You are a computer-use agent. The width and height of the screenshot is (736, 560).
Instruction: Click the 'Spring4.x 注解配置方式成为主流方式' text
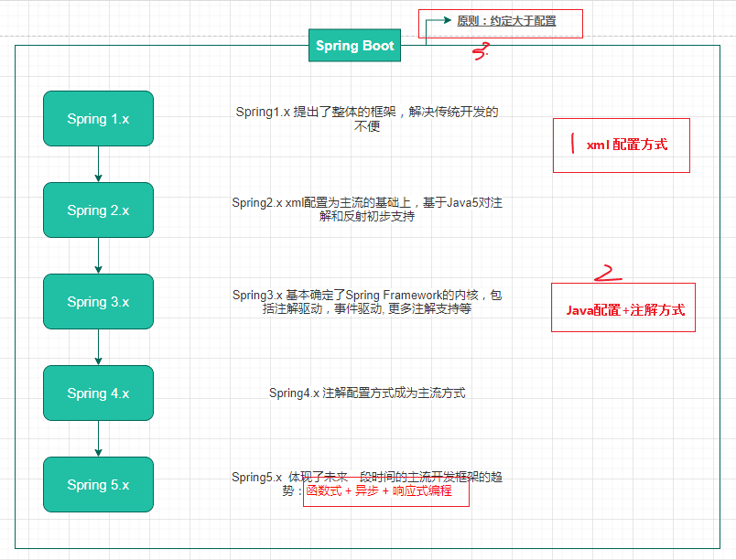click(x=366, y=393)
